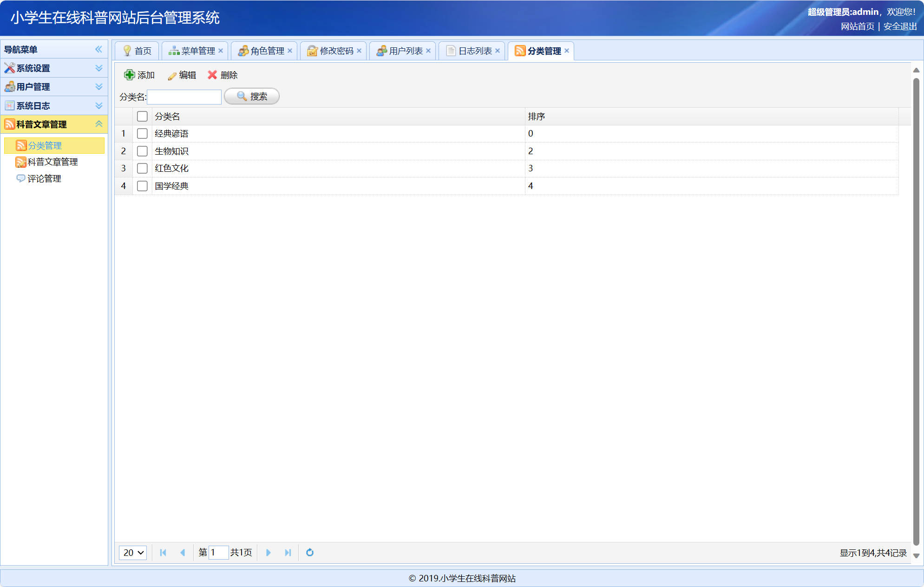Screen dimensions: 924x587
Task: Select the 编辑 (Edit) pencil icon
Action: click(x=171, y=75)
